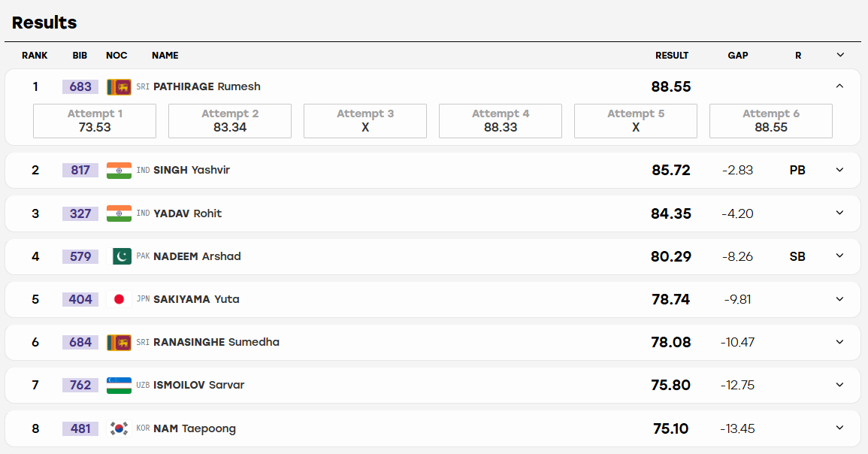
Task: Click the India flag next to Yadav Rohit
Action: tap(119, 213)
